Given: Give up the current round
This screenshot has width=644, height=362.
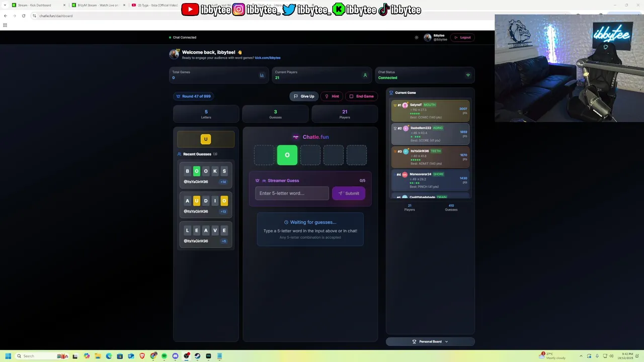Looking at the screenshot, I should 304,96.
